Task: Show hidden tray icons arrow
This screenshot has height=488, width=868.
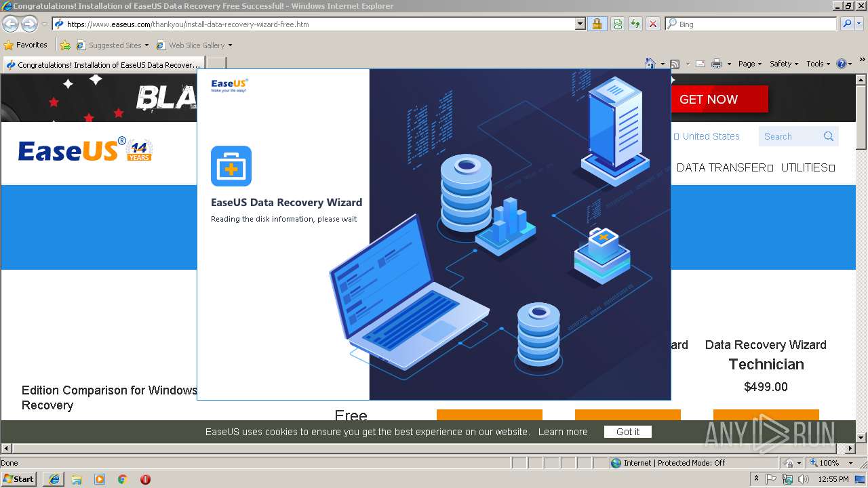Action: tap(756, 479)
